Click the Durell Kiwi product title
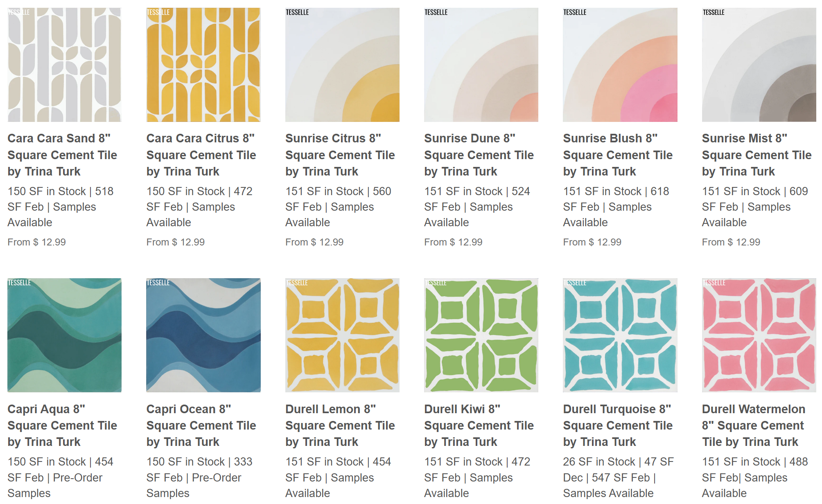 [479, 425]
